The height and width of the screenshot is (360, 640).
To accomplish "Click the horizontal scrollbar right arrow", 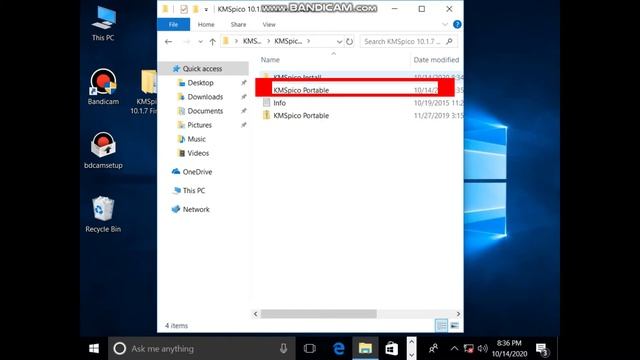I will [x=458, y=313].
